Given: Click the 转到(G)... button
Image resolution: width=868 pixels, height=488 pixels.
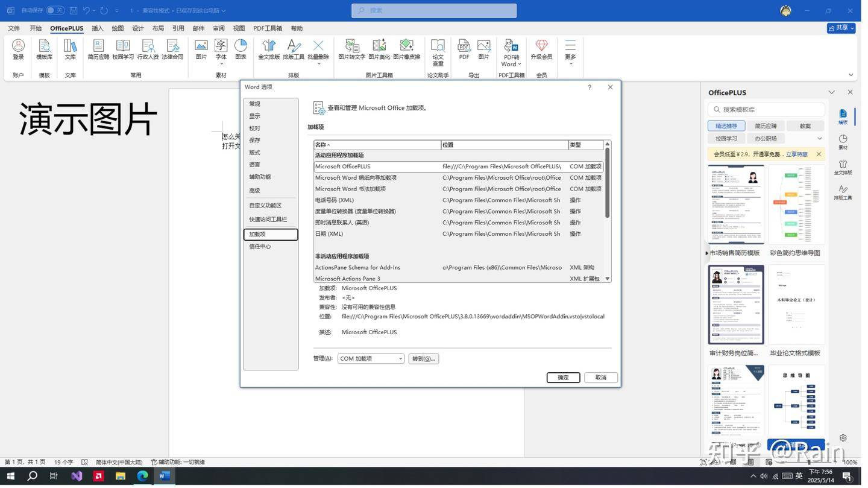Looking at the screenshot, I should coord(423,359).
